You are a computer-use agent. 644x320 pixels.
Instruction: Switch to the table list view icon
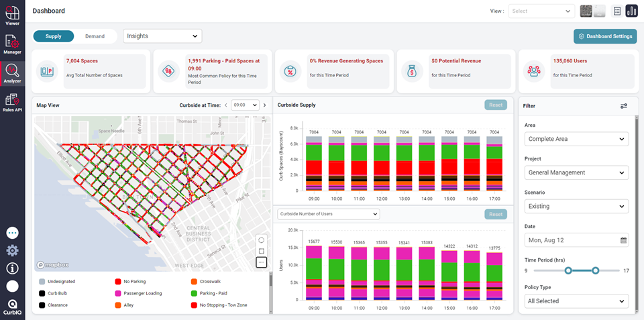click(617, 11)
